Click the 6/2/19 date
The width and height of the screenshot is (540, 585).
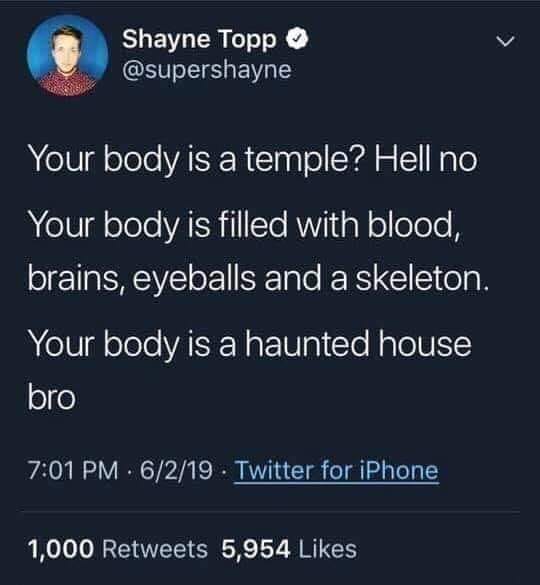(176, 470)
